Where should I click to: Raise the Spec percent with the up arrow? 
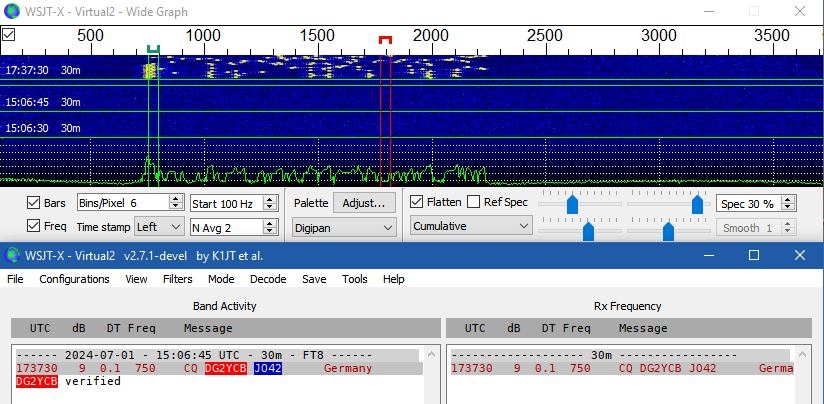pos(787,200)
